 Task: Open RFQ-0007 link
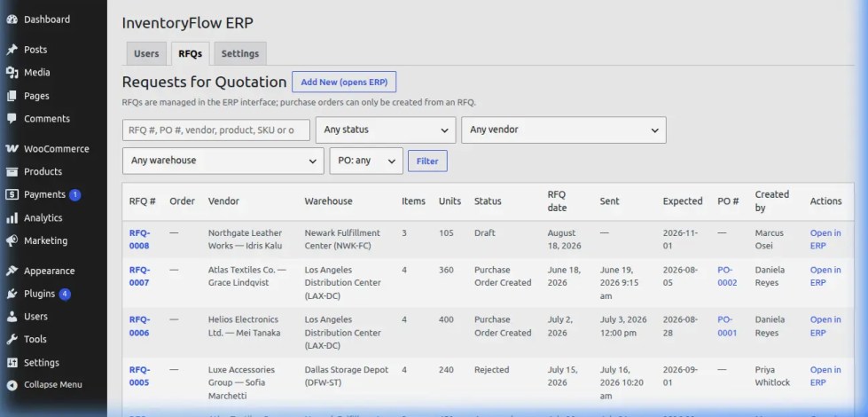tap(139, 276)
